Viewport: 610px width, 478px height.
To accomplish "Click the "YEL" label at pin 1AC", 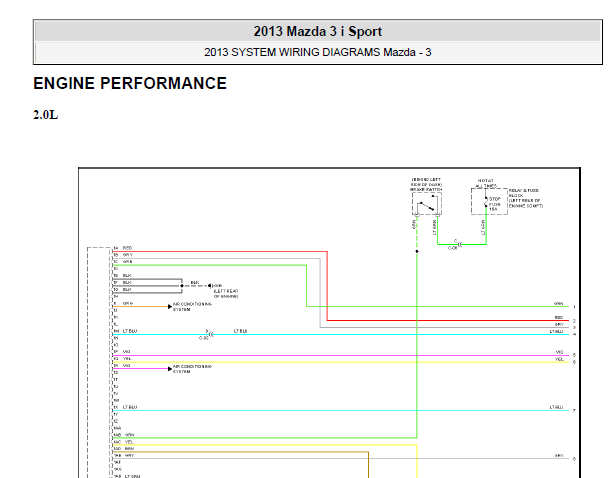I will click(129, 442).
